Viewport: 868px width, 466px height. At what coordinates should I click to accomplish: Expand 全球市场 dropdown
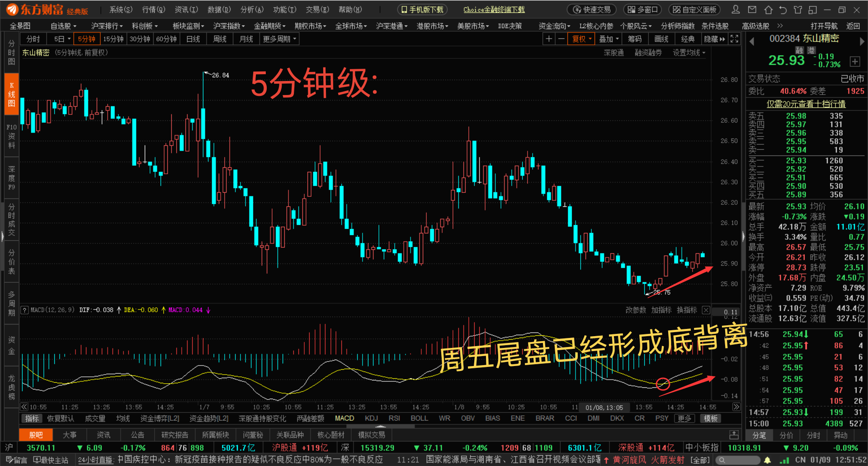coord(351,26)
